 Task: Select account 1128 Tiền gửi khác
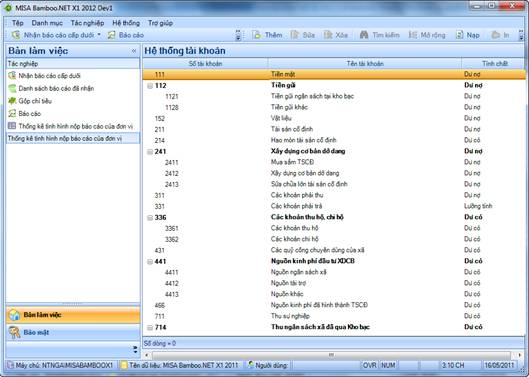tap(334, 107)
